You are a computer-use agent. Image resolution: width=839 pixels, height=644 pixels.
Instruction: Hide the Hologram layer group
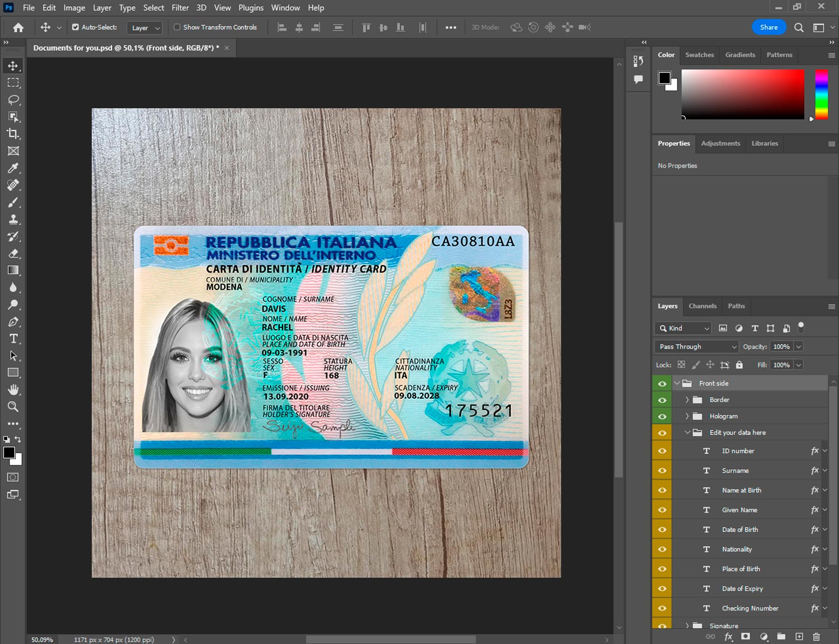tap(662, 416)
